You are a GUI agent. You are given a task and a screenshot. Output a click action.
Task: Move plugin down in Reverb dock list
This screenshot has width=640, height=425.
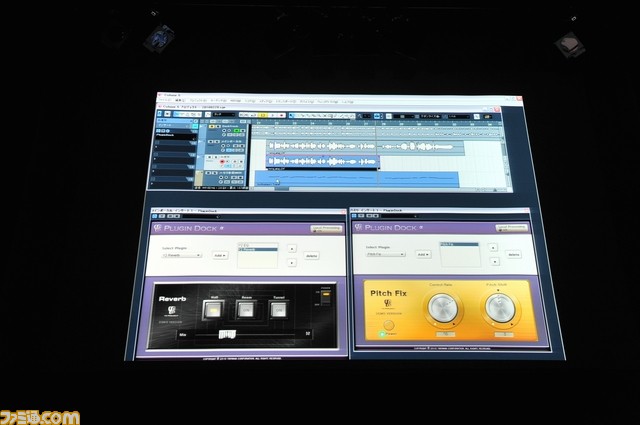click(x=291, y=263)
